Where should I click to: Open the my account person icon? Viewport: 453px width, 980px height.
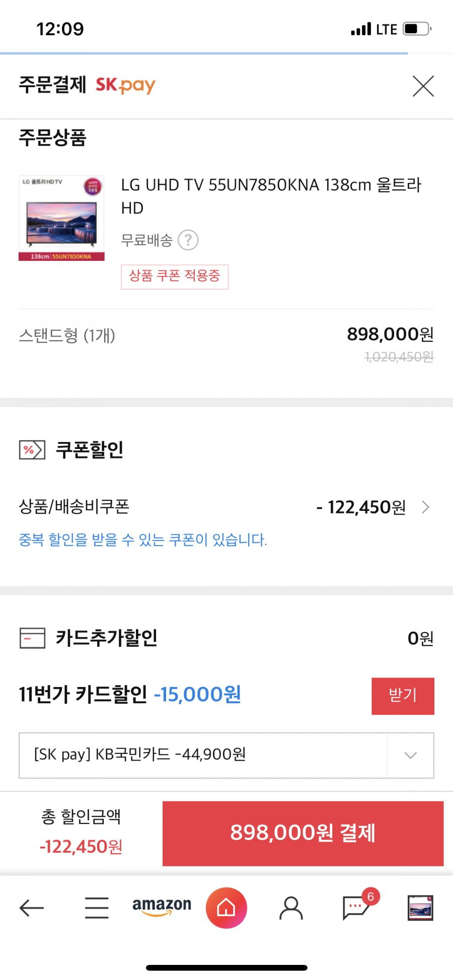(x=291, y=908)
